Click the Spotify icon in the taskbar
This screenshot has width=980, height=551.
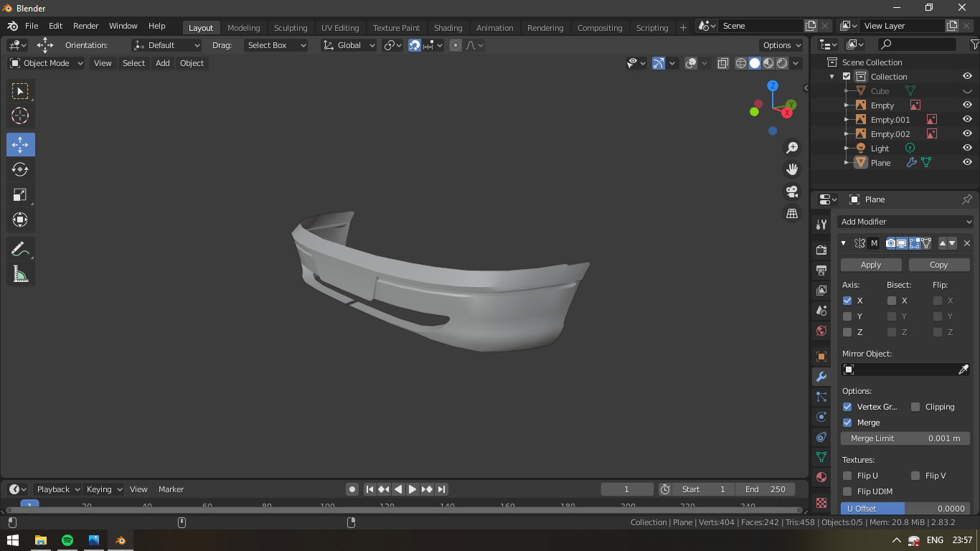[67, 540]
